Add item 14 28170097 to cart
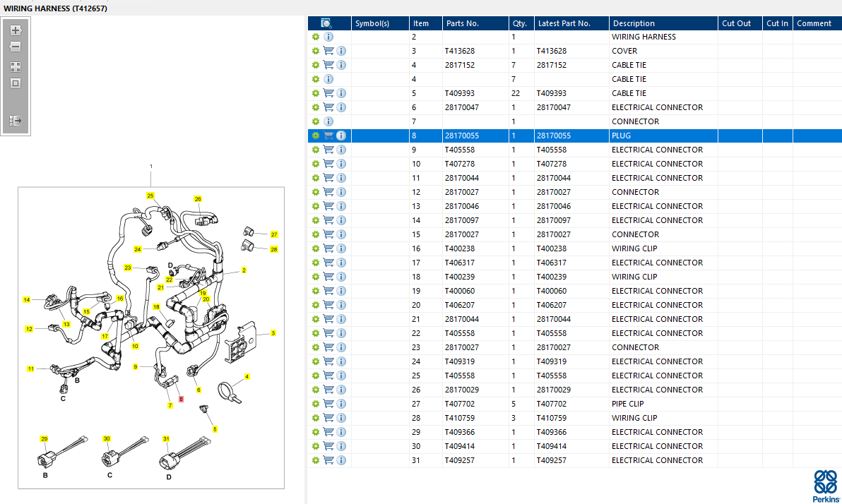Image resolution: width=842 pixels, height=504 pixels. click(328, 221)
